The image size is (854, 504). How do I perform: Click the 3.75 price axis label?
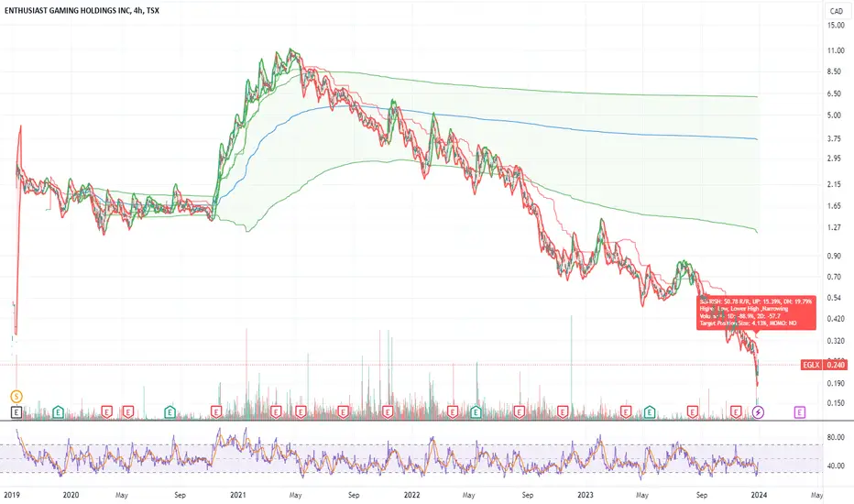pyautogui.click(x=834, y=139)
